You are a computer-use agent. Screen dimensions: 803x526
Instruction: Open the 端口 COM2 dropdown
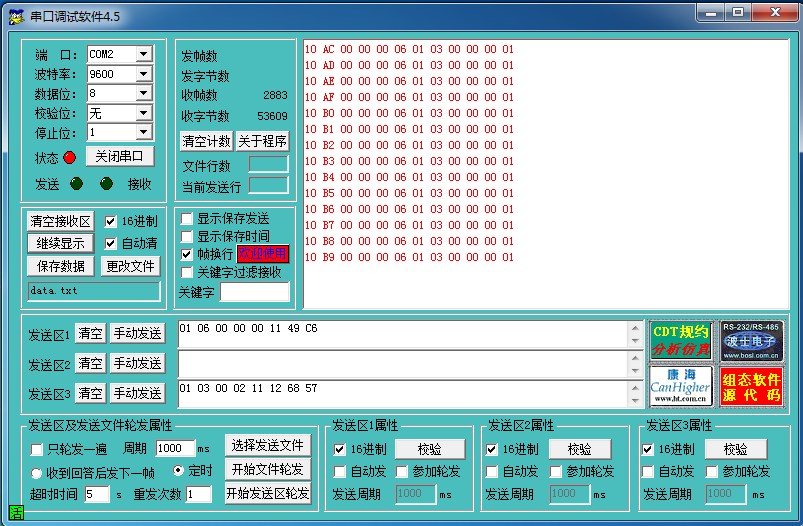[x=143, y=54]
